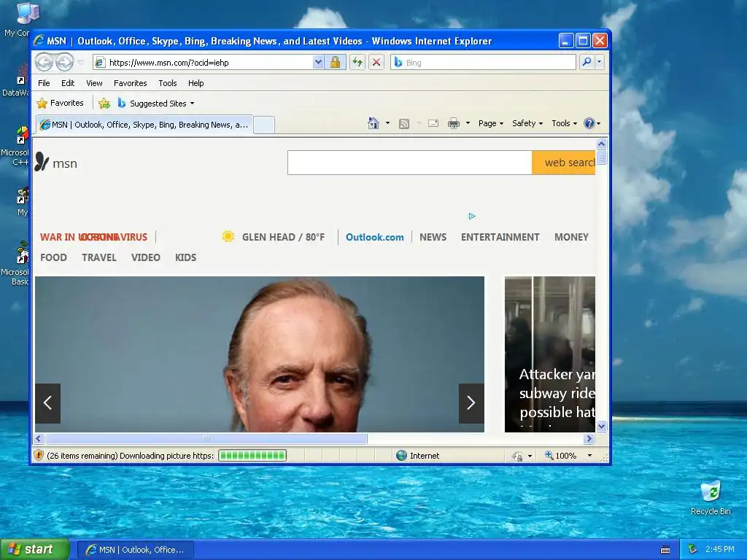Show next slide in news carousel
The height and width of the screenshot is (560, 747).
click(x=471, y=402)
